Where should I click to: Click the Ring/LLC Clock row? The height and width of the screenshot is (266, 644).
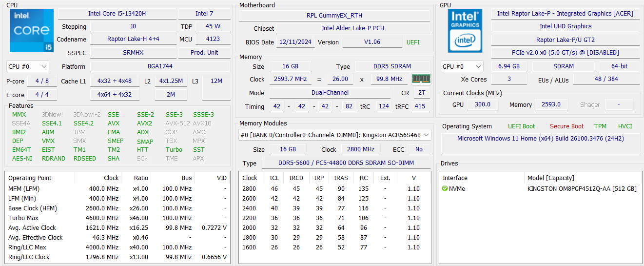(117, 257)
